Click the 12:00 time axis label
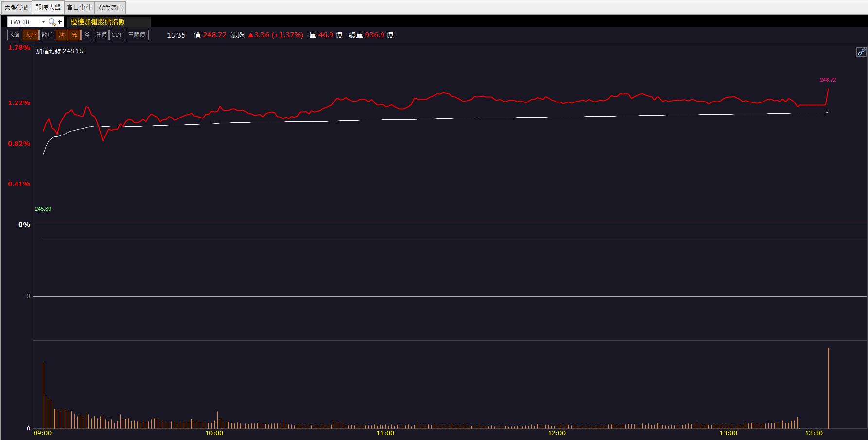The height and width of the screenshot is (440, 868). 557,433
